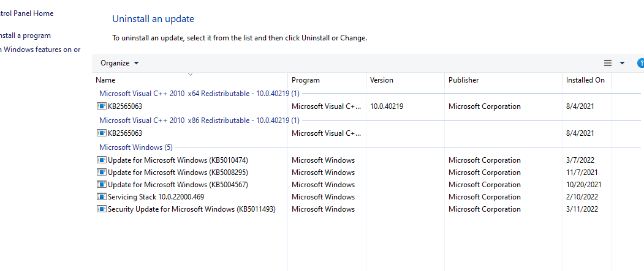Click the install date 3/7/2022
Viewport: 644px width, 271px height.
[580, 160]
